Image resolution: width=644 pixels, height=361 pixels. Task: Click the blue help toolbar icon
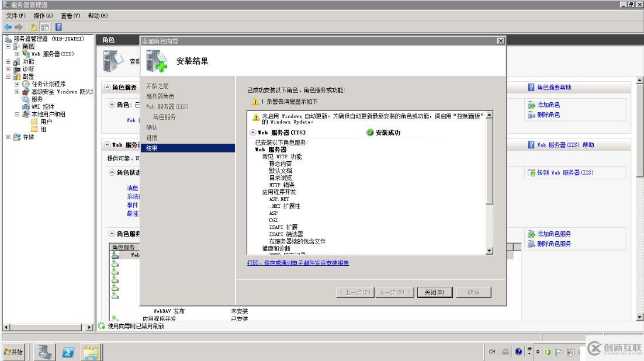click(x=58, y=27)
